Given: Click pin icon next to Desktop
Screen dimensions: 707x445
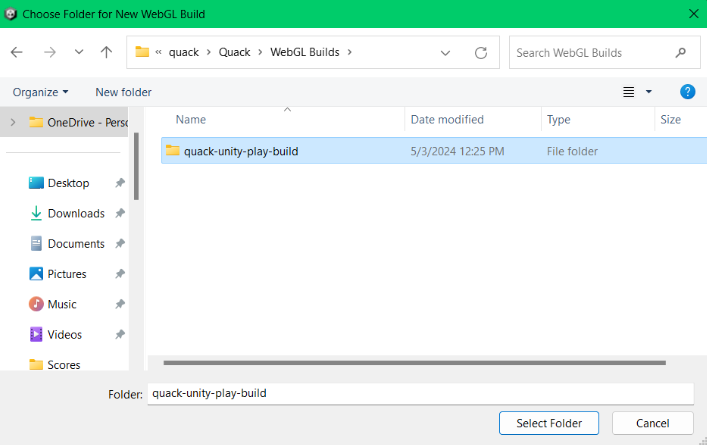Looking at the screenshot, I should (x=119, y=183).
